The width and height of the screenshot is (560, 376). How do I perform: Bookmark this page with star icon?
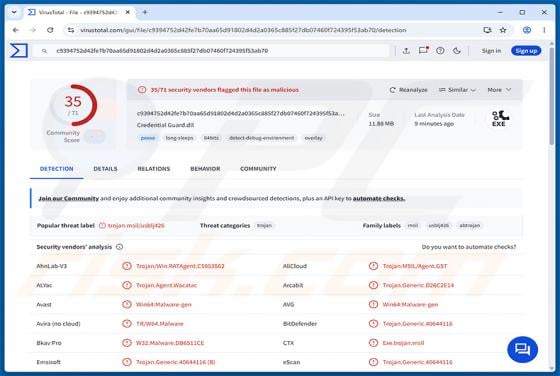click(x=503, y=30)
